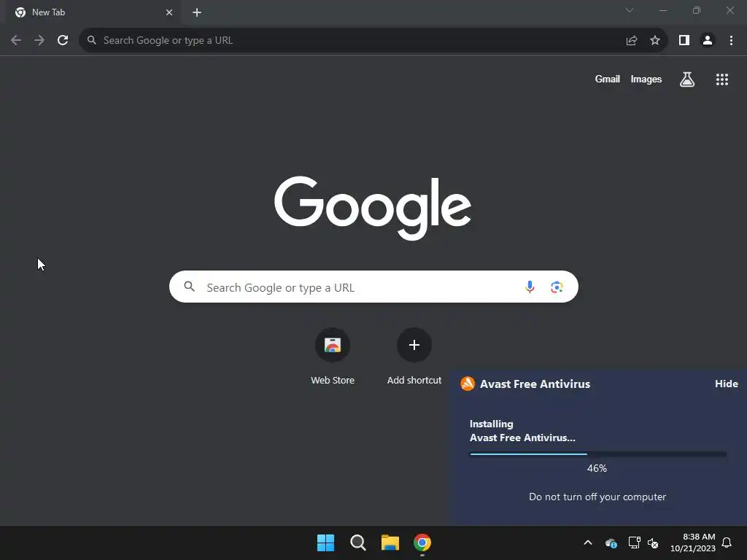This screenshot has width=747, height=560.
Task: Bookmark this tab with the star icon
Action: [655, 41]
